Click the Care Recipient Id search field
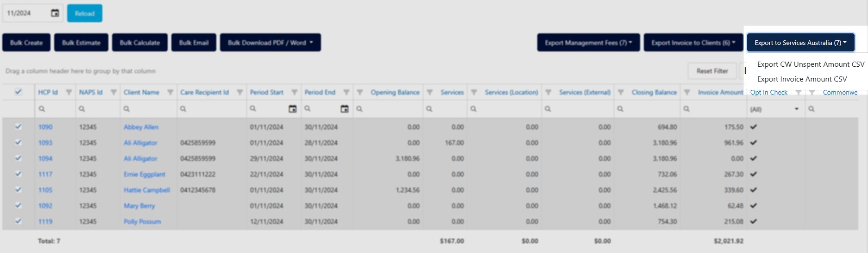868x253 pixels. pos(212,109)
